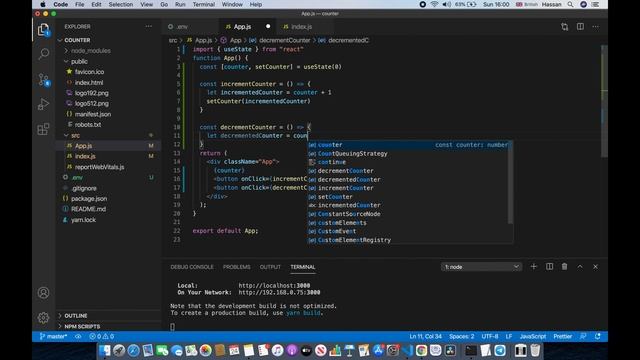This screenshot has height=360, width=640.
Task: Open the Accounts menu icon
Action: [43, 293]
